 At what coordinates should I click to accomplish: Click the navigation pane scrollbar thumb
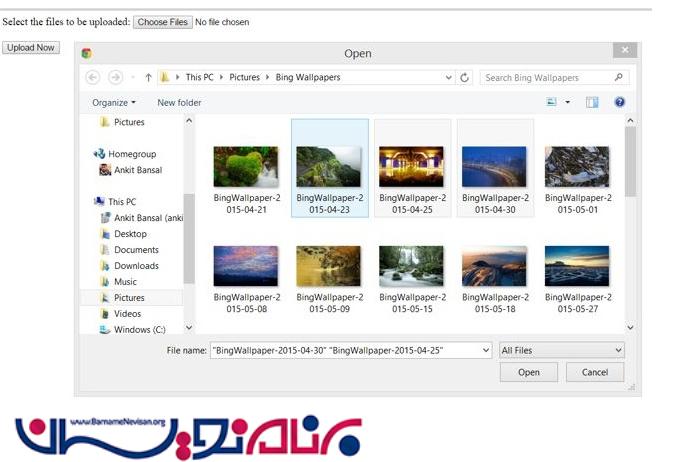pyautogui.click(x=189, y=238)
